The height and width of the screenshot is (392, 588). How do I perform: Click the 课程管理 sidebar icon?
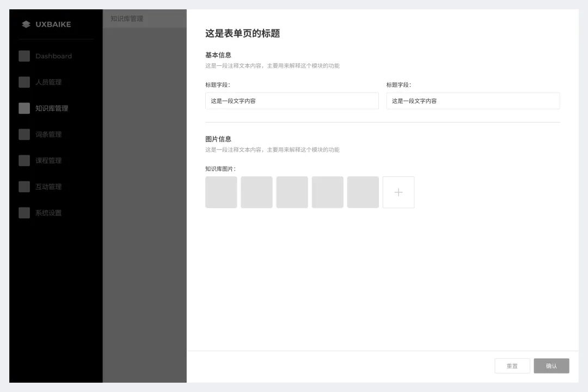pyautogui.click(x=24, y=160)
